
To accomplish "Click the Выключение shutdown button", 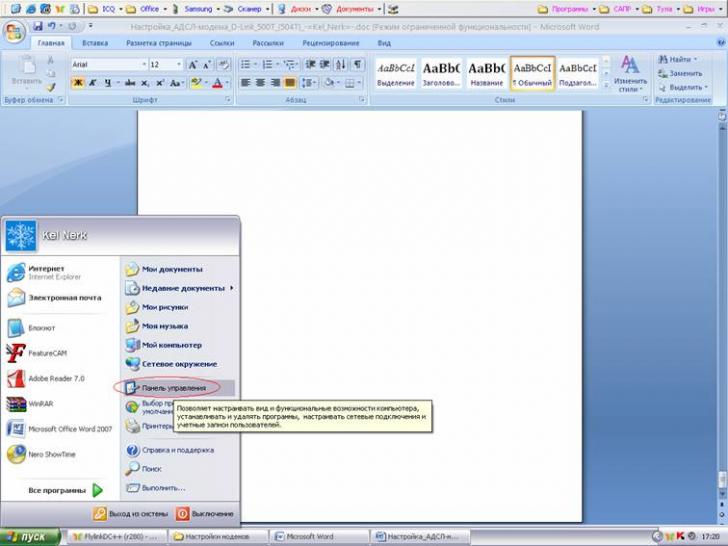I will 205,514.
